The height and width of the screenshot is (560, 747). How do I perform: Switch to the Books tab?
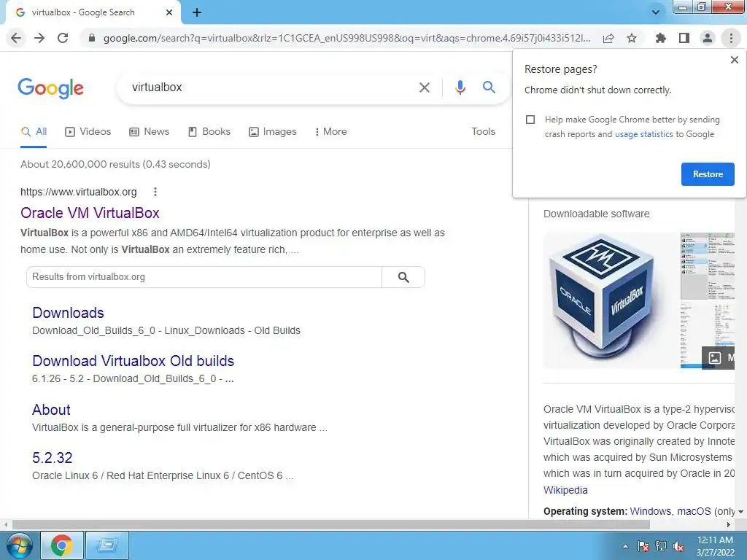click(209, 132)
